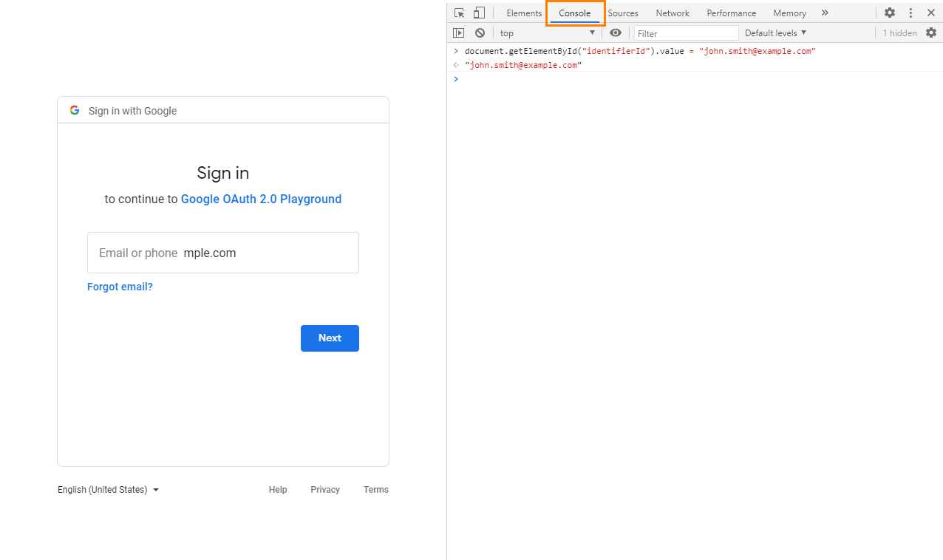
Task: Toggle the console sidebar panel
Action: [459, 33]
